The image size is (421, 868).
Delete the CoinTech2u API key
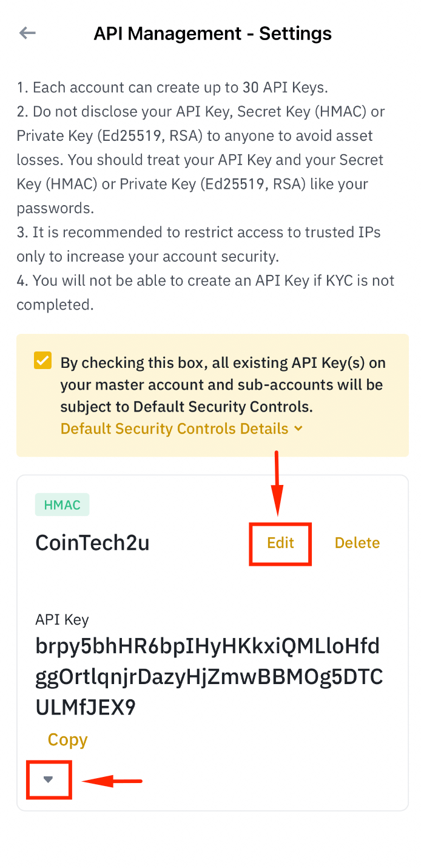[357, 543]
